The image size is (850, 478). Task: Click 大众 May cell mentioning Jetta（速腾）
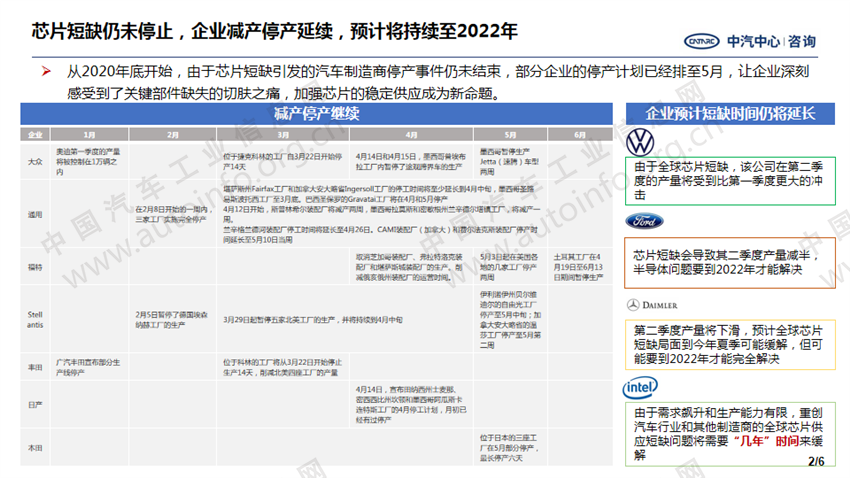pyautogui.click(x=510, y=162)
